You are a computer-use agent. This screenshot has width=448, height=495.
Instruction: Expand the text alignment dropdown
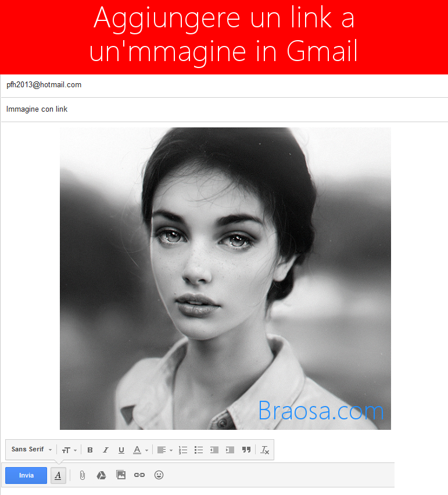tap(164, 450)
